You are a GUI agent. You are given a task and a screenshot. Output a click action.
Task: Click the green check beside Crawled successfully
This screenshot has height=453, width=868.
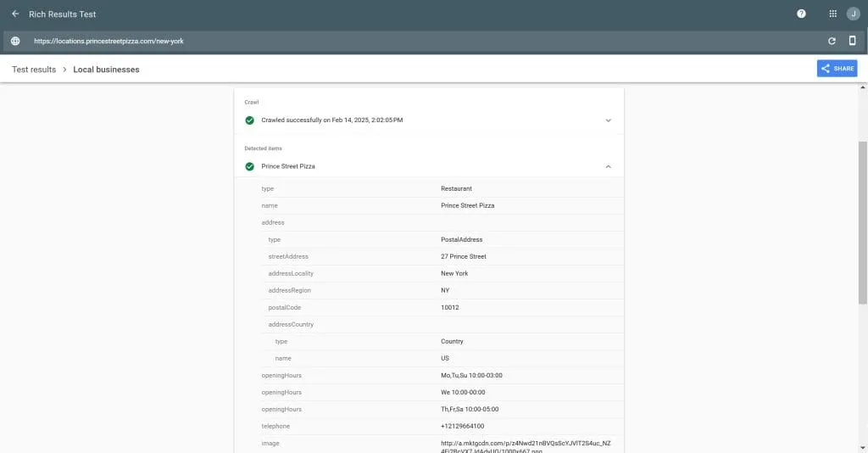250,120
